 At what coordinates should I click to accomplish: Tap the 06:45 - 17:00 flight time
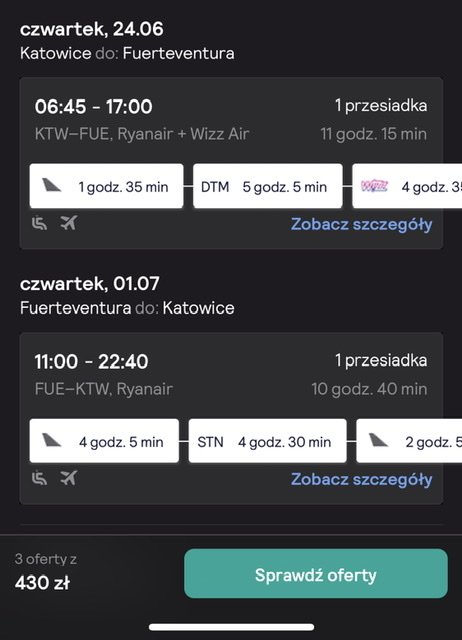tap(93, 107)
